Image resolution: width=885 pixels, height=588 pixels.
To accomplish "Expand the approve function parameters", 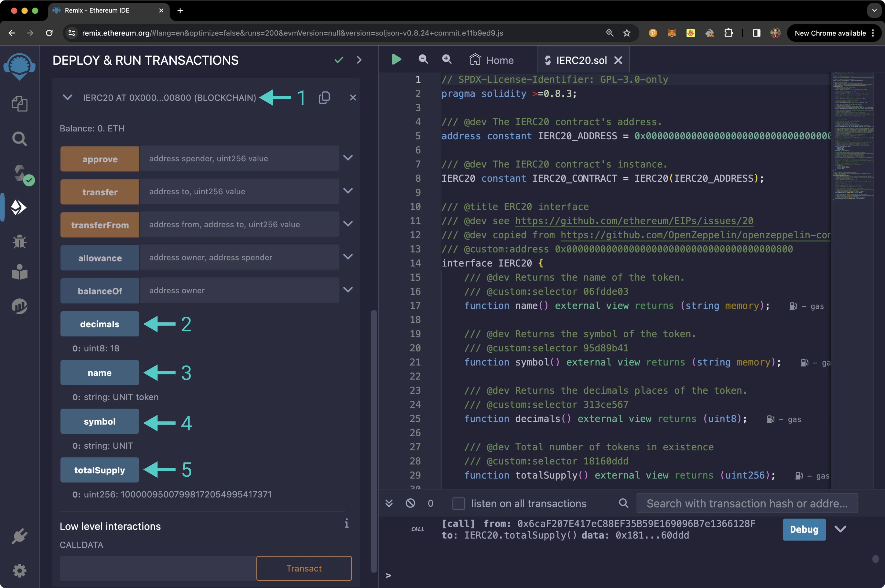I will pyautogui.click(x=348, y=158).
